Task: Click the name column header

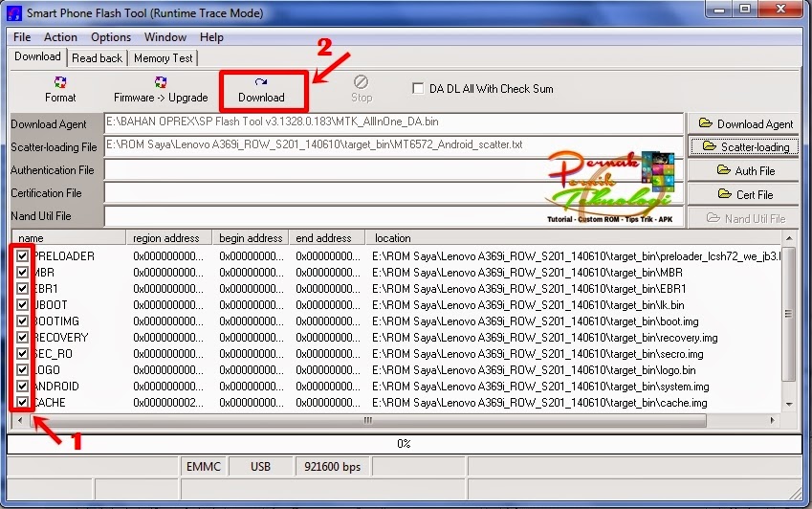Action: tap(68, 237)
